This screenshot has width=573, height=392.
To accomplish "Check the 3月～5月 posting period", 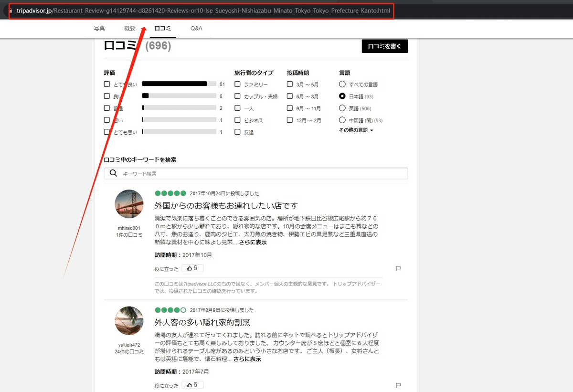I will coord(290,84).
